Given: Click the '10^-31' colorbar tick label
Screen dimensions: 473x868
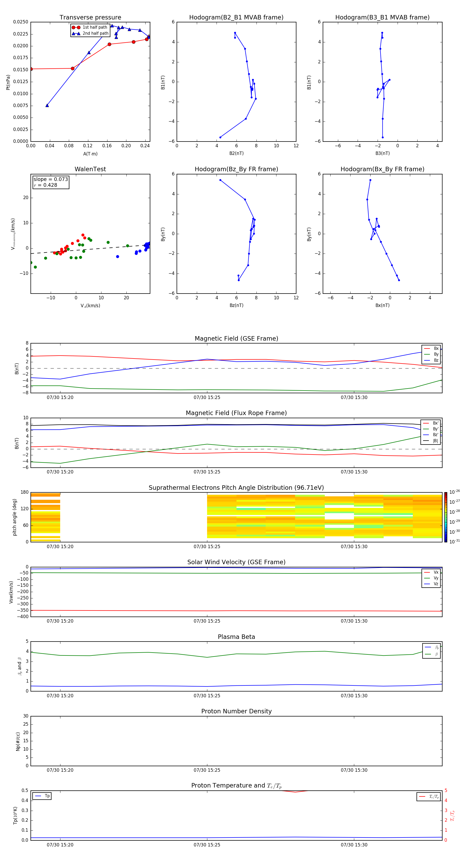Looking at the screenshot, I should tap(455, 542).
